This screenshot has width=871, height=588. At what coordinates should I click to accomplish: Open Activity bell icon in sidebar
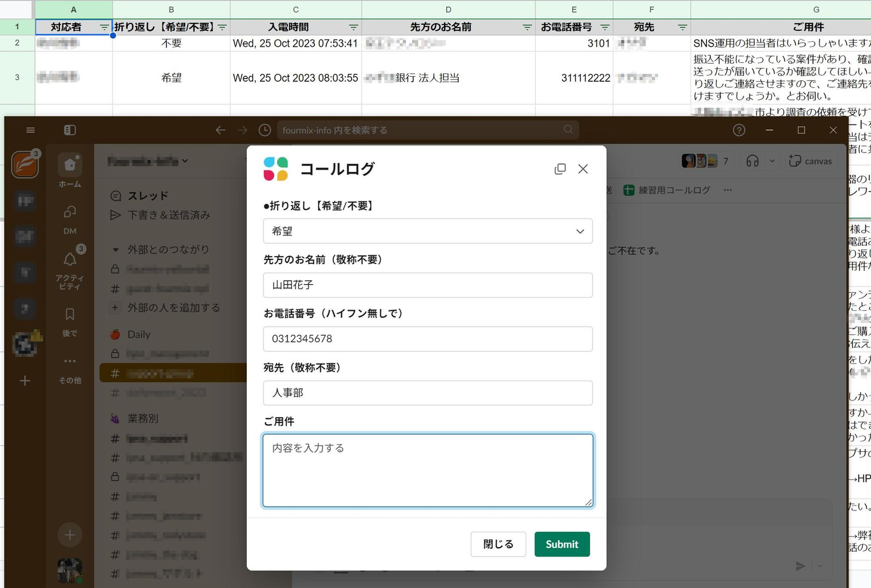coord(70,260)
